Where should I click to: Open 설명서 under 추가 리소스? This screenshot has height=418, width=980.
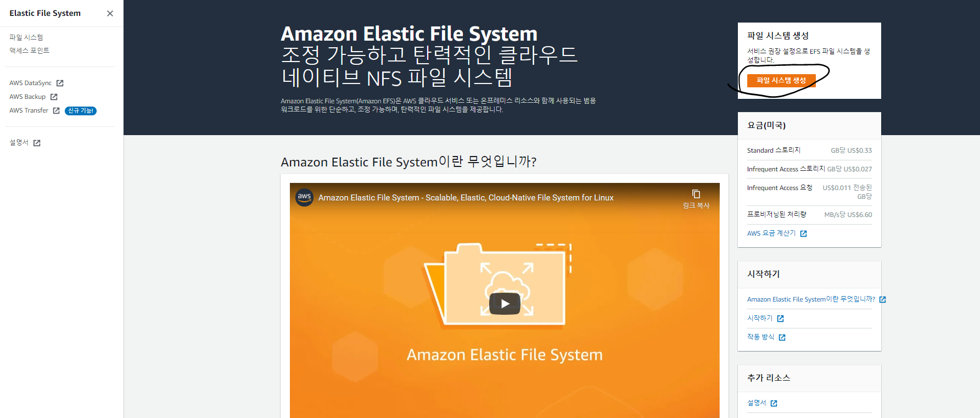tap(757, 403)
